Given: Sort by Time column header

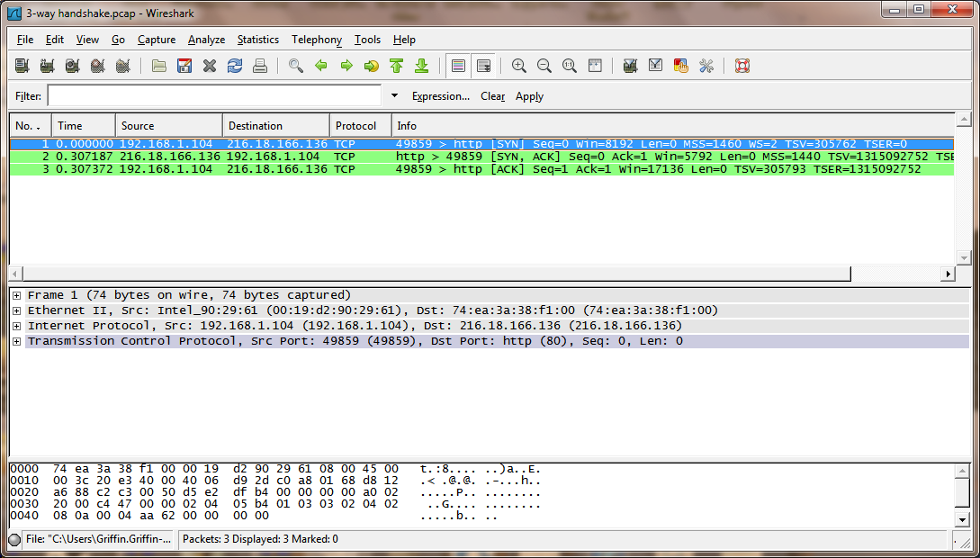Looking at the screenshot, I should [84, 126].
